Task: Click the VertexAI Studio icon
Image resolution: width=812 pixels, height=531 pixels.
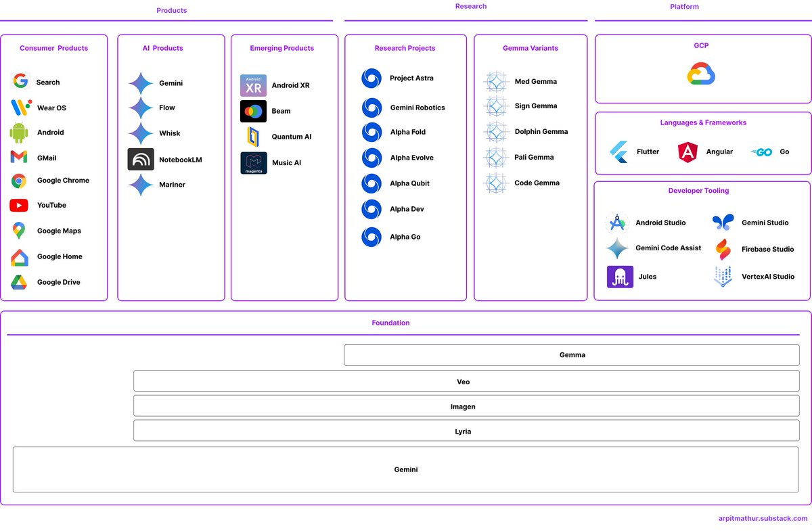Action: point(723,277)
